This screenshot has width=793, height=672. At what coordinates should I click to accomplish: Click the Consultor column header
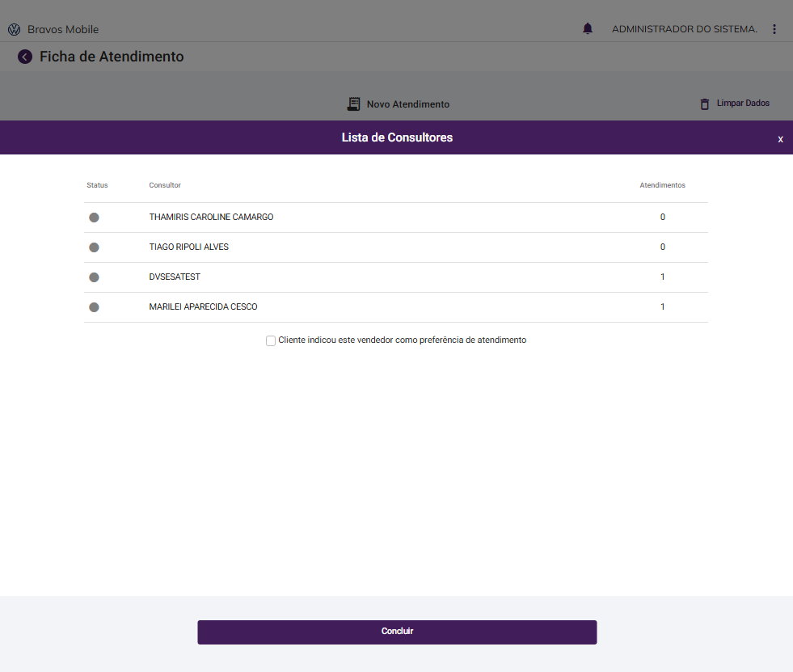pyautogui.click(x=165, y=186)
